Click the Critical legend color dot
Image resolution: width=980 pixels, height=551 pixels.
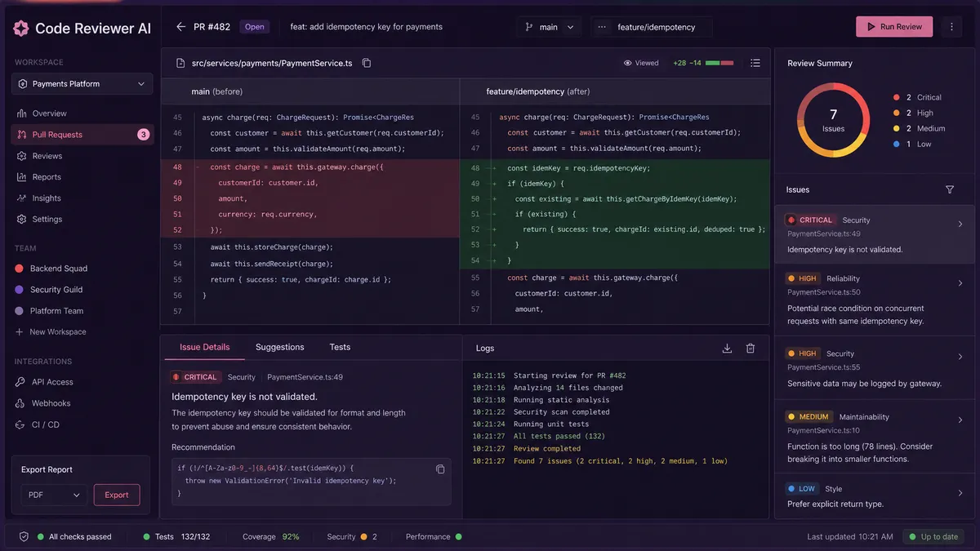click(x=897, y=97)
